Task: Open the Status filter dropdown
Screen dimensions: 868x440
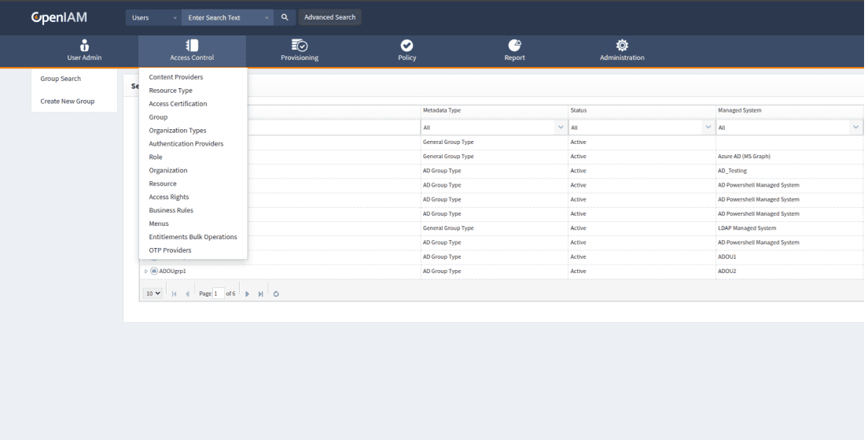Action: [x=708, y=128]
